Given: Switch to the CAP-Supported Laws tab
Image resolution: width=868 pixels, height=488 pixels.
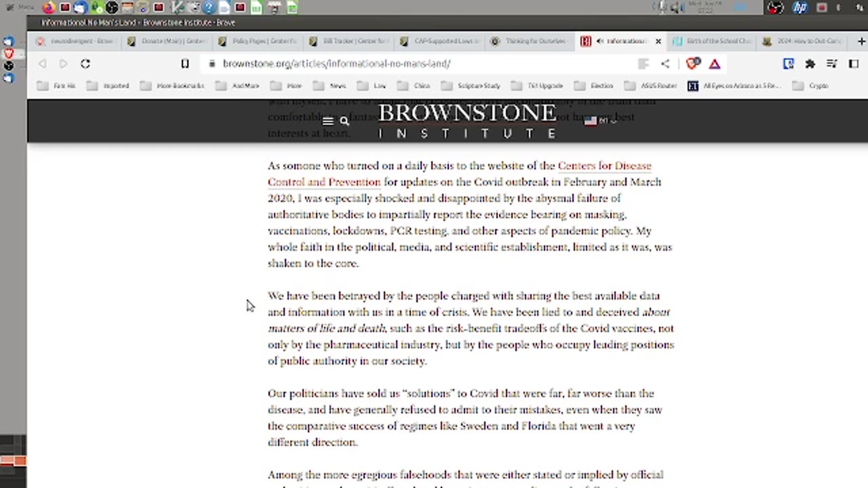Looking at the screenshot, I should pos(439,41).
